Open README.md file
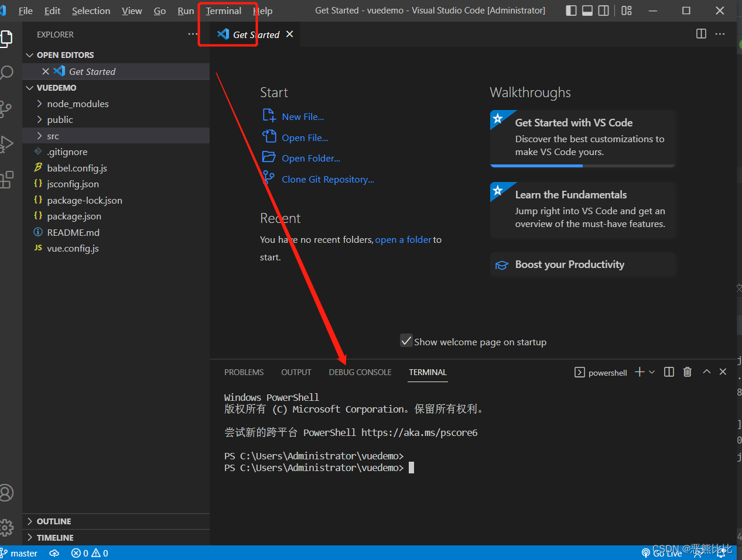The height and width of the screenshot is (560, 742). coord(116,232)
